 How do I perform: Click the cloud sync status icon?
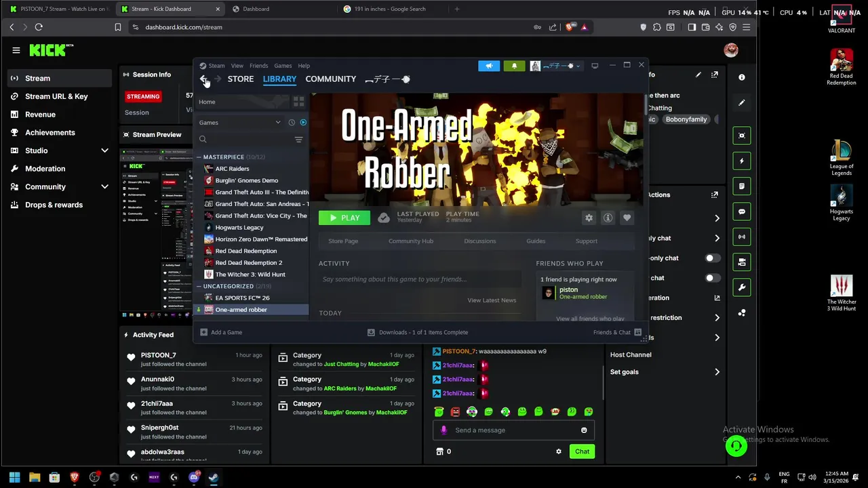(384, 218)
